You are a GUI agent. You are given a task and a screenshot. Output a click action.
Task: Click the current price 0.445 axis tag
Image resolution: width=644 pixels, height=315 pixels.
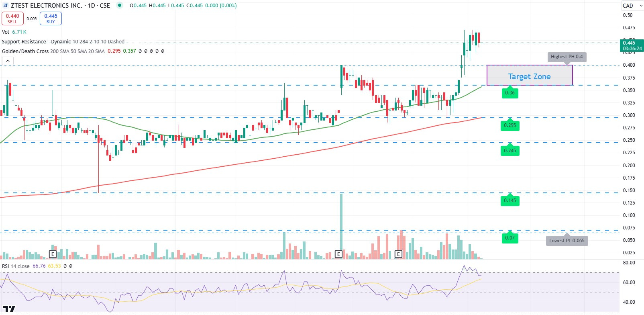(x=632, y=45)
